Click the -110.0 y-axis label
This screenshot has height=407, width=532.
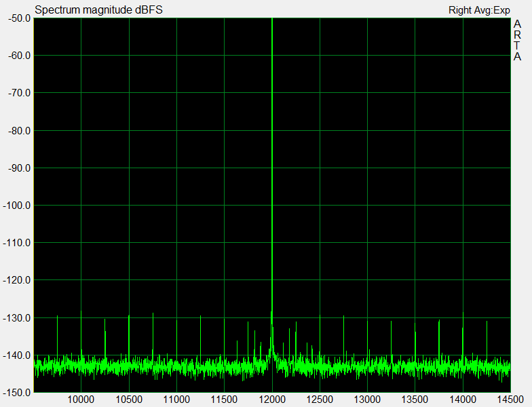click(x=17, y=243)
